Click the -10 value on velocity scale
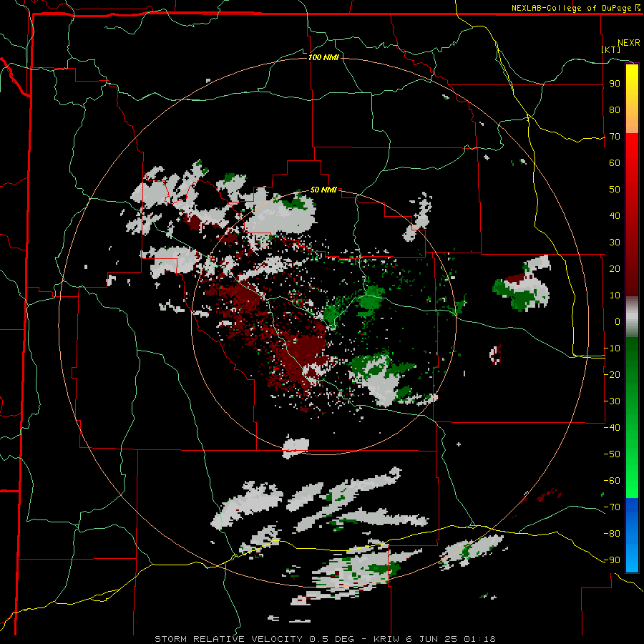Screen dimensions: 644x644 pos(612,348)
